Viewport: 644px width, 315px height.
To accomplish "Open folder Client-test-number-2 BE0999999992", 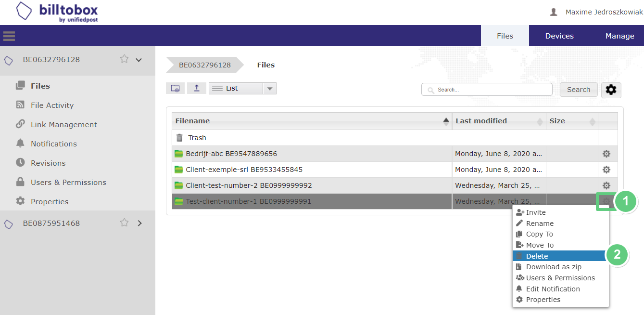I will click(249, 185).
